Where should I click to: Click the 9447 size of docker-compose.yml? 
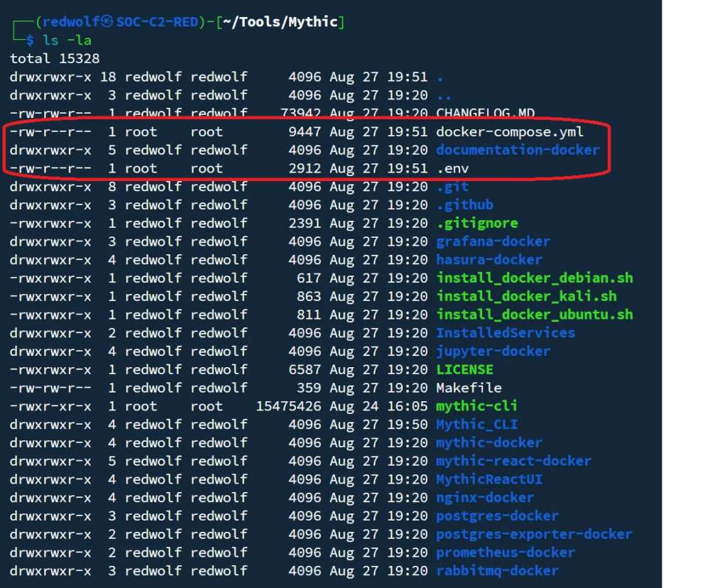305,131
